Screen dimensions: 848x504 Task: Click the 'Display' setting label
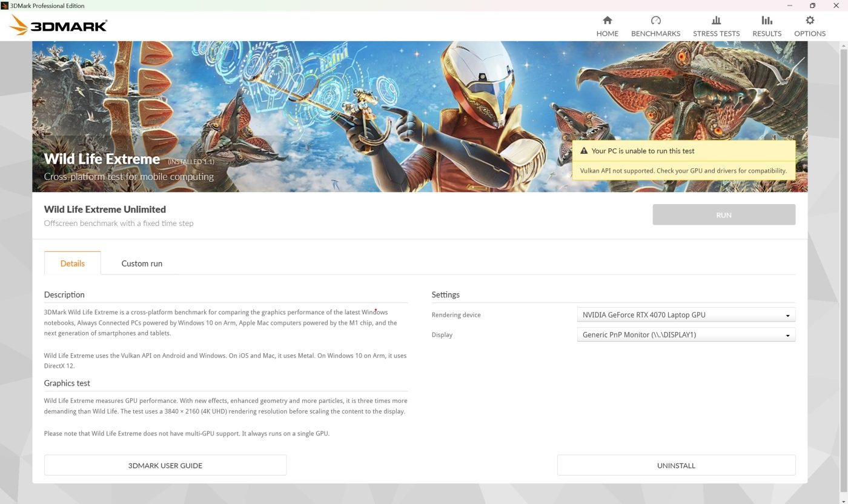click(442, 335)
